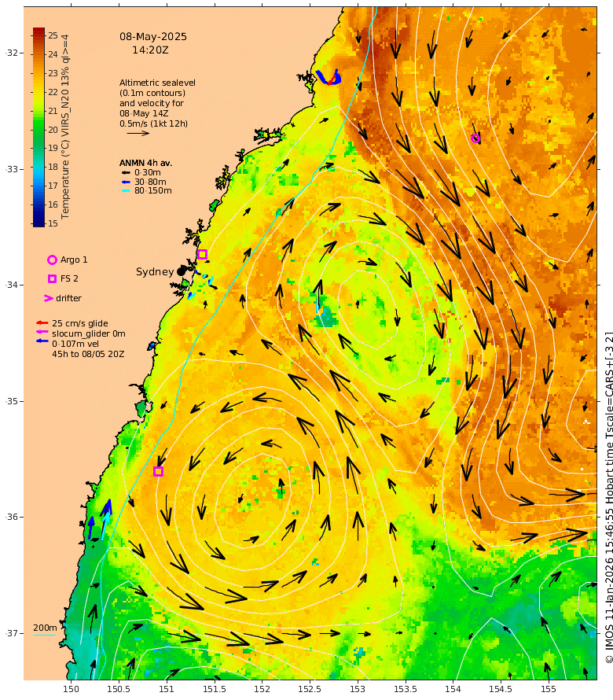This screenshot has height=700, width=613.
Task: Click the longitude label '152.5'
Action: pos(310,689)
